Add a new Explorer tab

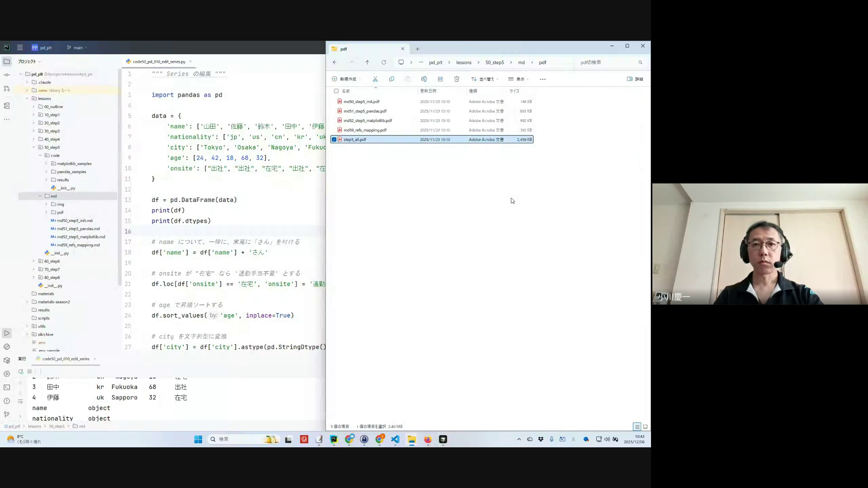point(417,49)
